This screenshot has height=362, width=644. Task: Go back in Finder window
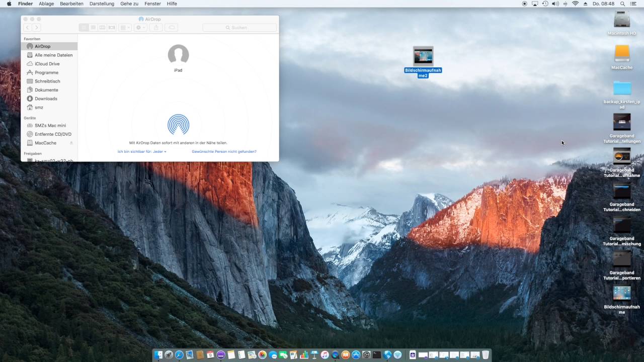tap(28, 27)
